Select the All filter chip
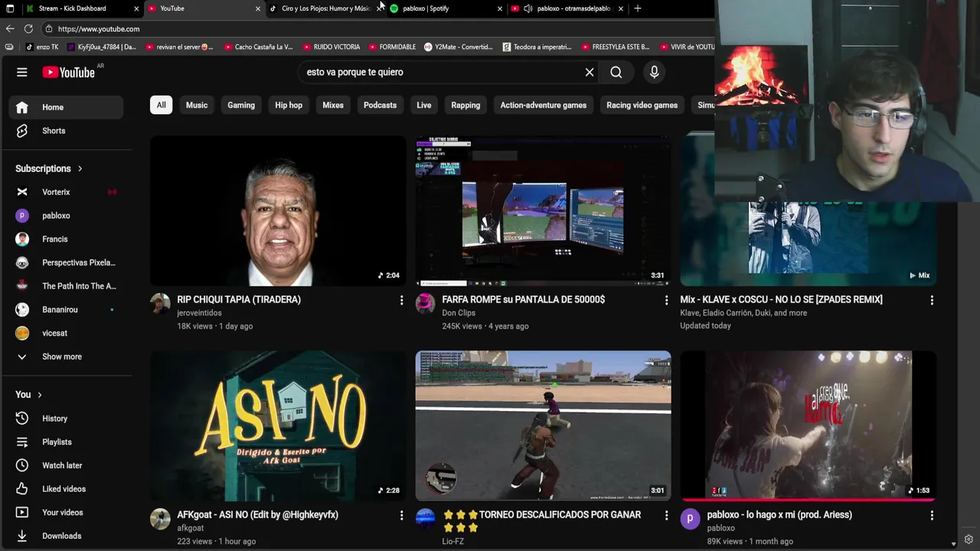Image resolution: width=980 pixels, height=551 pixels. click(x=161, y=105)
